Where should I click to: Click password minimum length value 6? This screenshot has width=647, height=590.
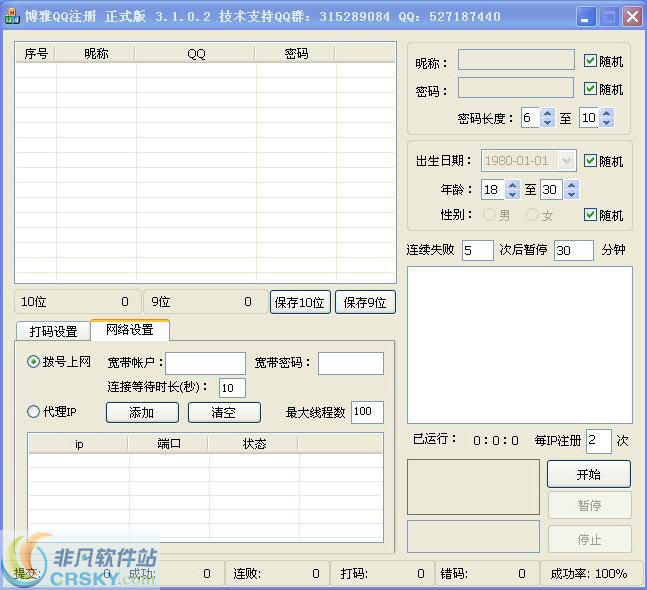click(531, 118)
